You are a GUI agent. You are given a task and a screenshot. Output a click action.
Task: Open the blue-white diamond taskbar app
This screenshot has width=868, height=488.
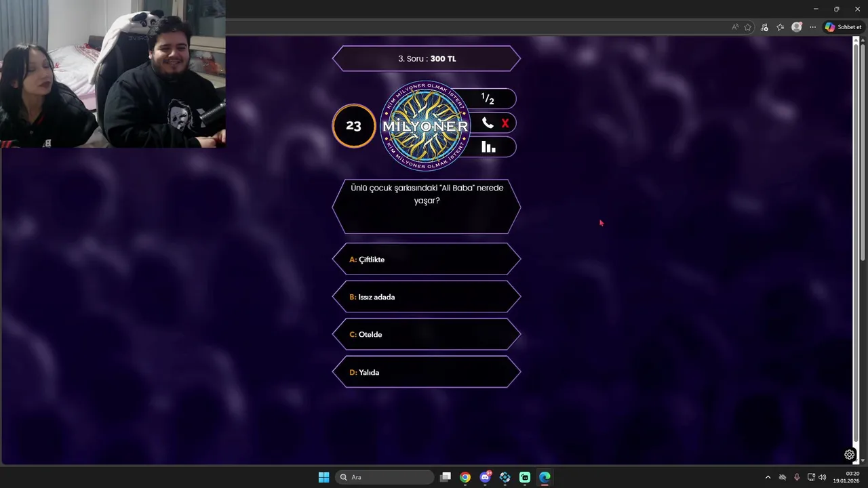[x=505, y=477]
